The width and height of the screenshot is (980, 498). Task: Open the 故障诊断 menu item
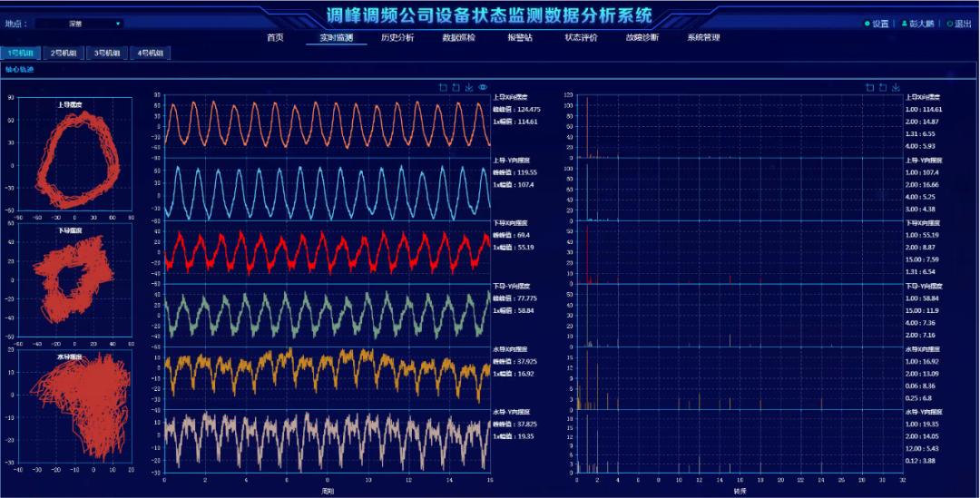642,37
